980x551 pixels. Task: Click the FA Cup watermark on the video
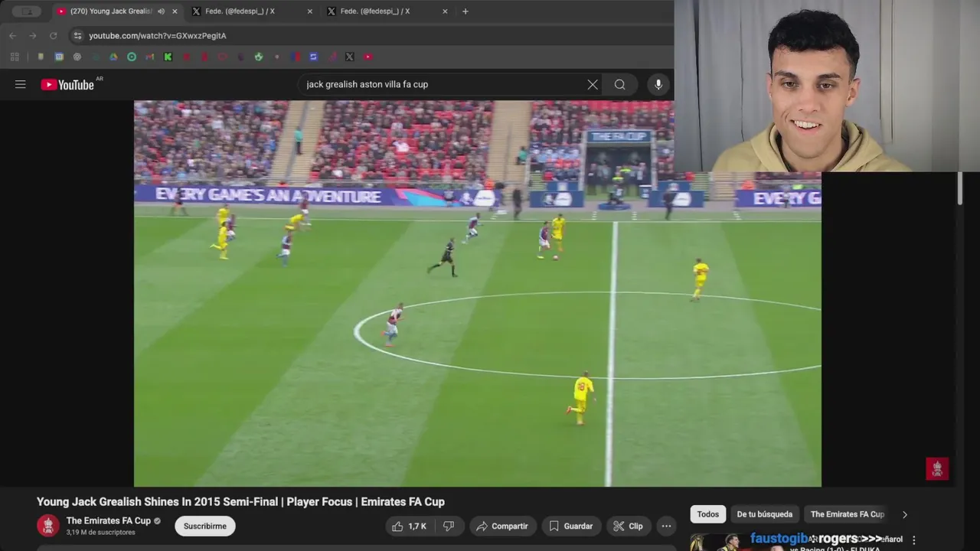937,468
